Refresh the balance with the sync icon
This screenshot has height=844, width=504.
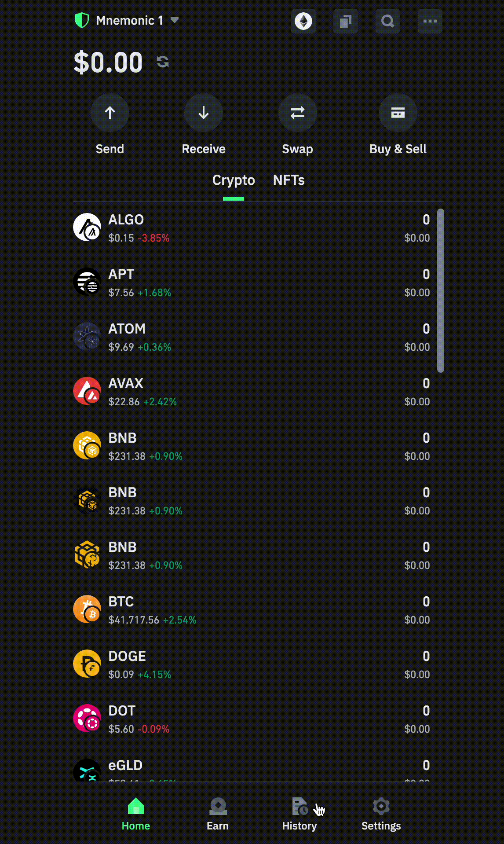click(x=163, y=62)
